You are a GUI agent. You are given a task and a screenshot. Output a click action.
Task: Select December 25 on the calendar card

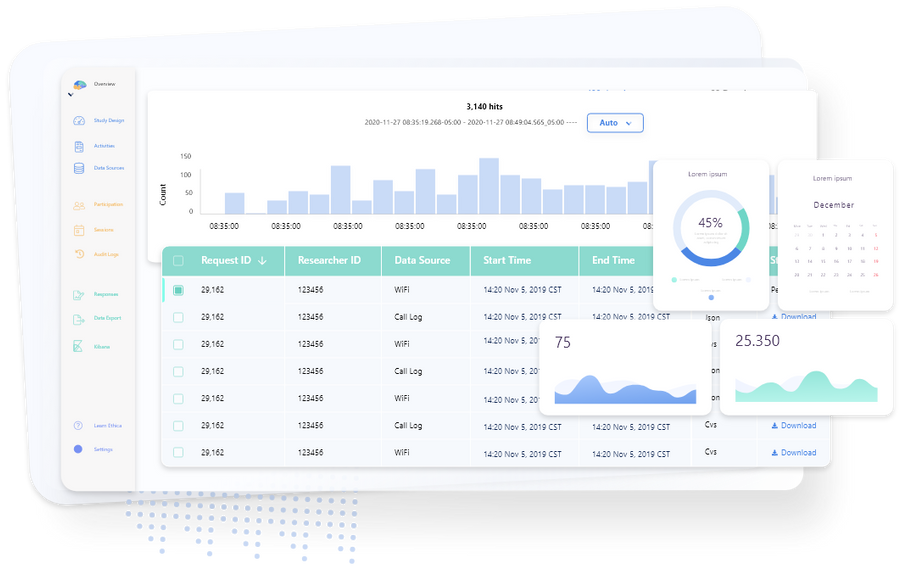tap(862, 275)
